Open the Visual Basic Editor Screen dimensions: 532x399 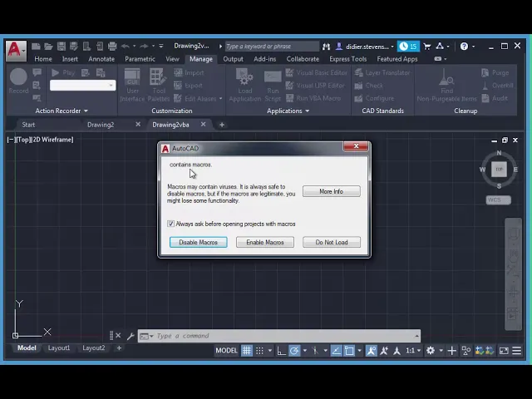[x=317, y=72]
